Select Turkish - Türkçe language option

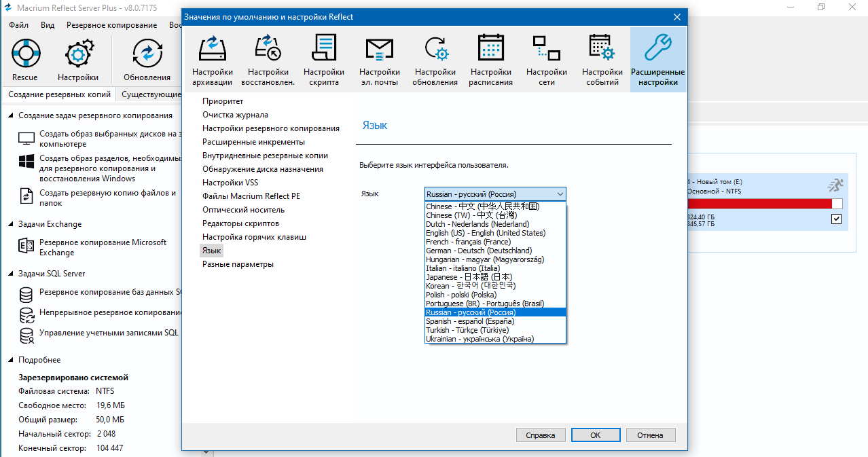point(495,330)
